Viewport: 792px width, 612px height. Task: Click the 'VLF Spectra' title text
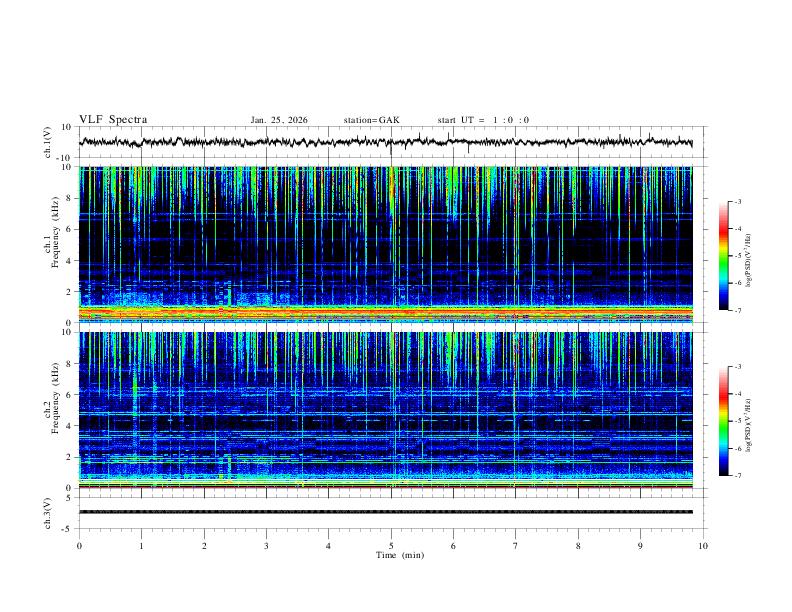[x=113, y=120]
